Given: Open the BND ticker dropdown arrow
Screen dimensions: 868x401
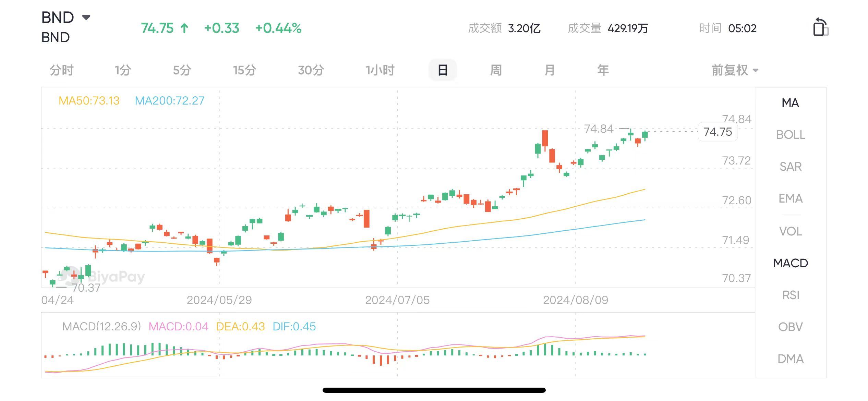Looking at the screenshot, I should (86, 17).
